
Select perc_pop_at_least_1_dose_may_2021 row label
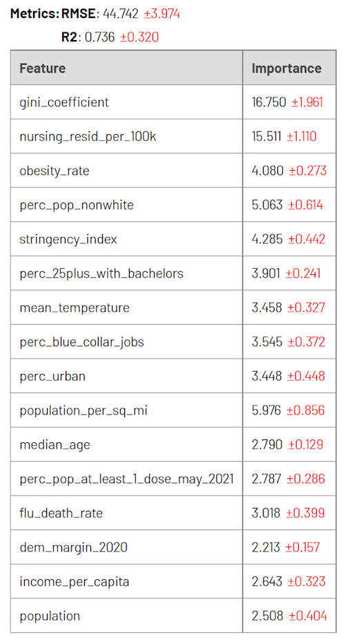coord(127,480)
